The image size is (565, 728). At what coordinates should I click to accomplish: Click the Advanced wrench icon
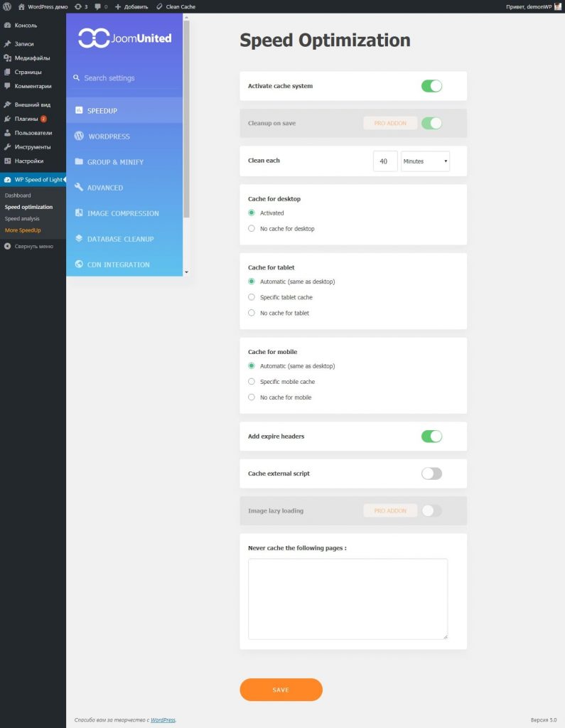[x=79, y=188]
